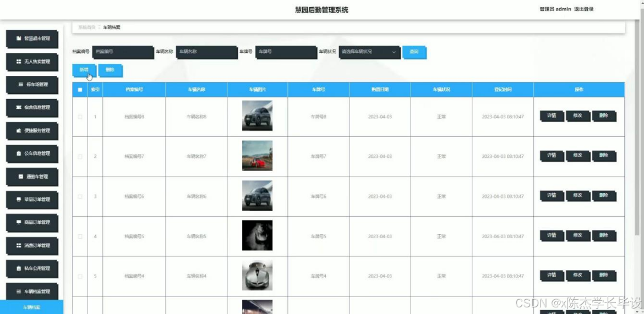Check the checkbox for row 4
This screenshot has width=644, height=314.
(80, 236)
